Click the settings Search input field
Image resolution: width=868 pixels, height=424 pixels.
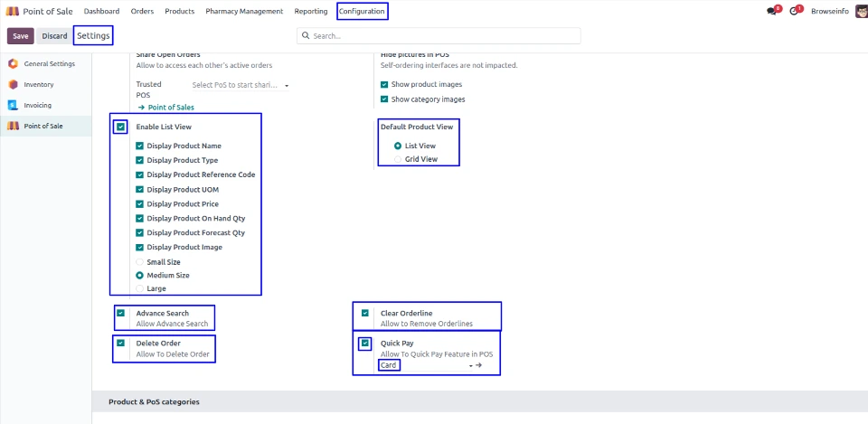pyautogui.click(x=443, y=36)
